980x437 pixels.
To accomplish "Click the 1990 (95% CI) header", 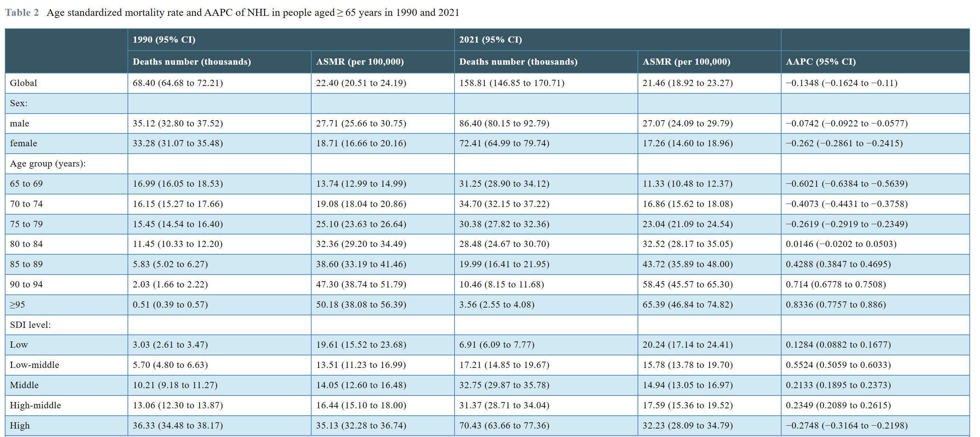I will 164,40.
